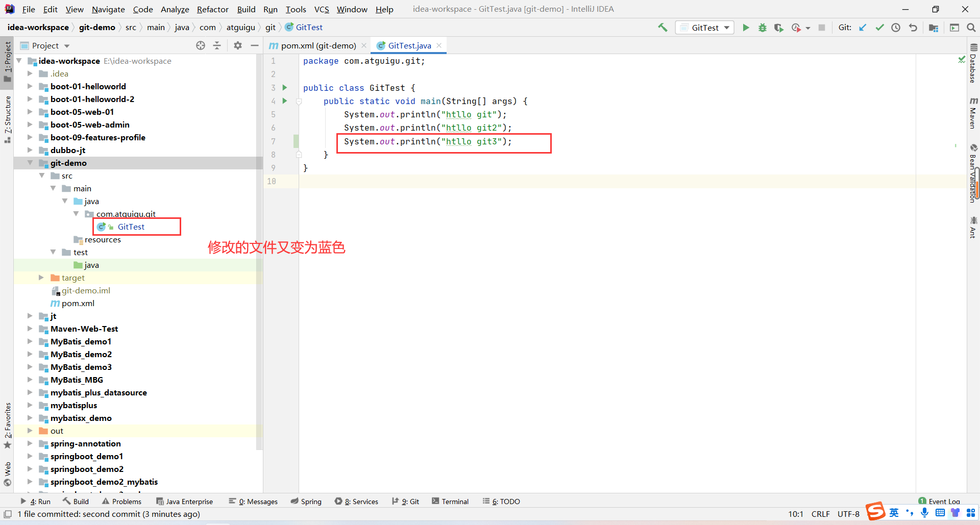Open the Ant tool window

click(x=973, y=227)
